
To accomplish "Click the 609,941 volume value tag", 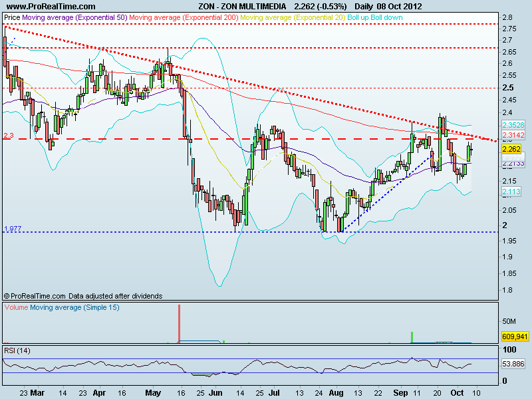I will point(515,336).
